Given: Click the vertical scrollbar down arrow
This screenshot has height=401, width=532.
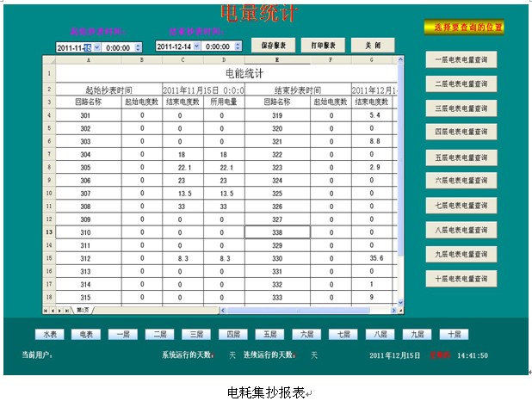Looking at the screenshot, I should [399, 301].
